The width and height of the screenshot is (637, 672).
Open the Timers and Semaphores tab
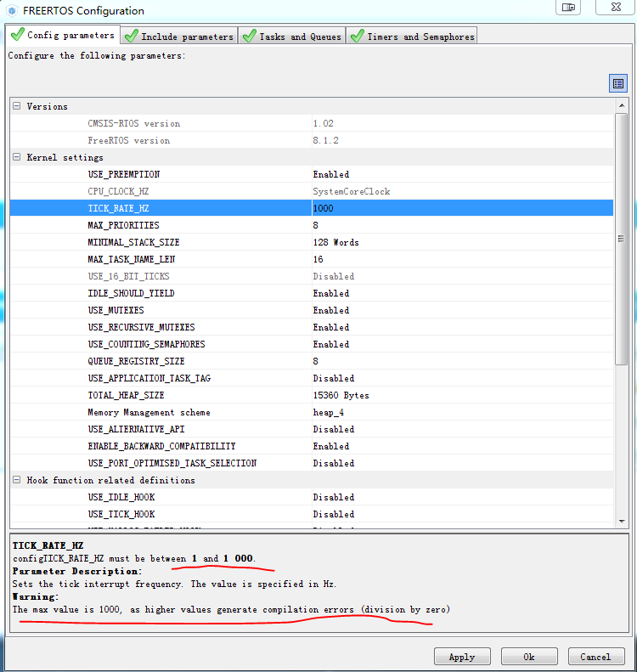[412, 37]
